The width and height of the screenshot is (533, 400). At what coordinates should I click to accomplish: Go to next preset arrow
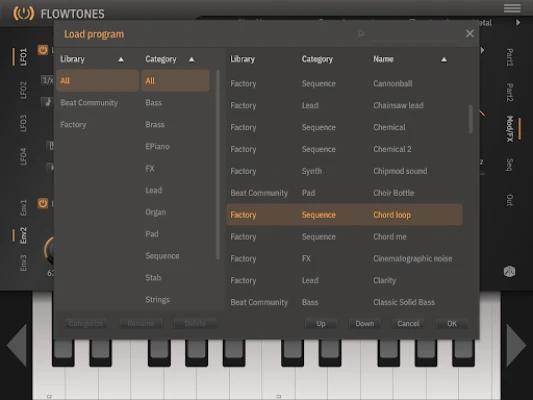[x=518, y=23]
